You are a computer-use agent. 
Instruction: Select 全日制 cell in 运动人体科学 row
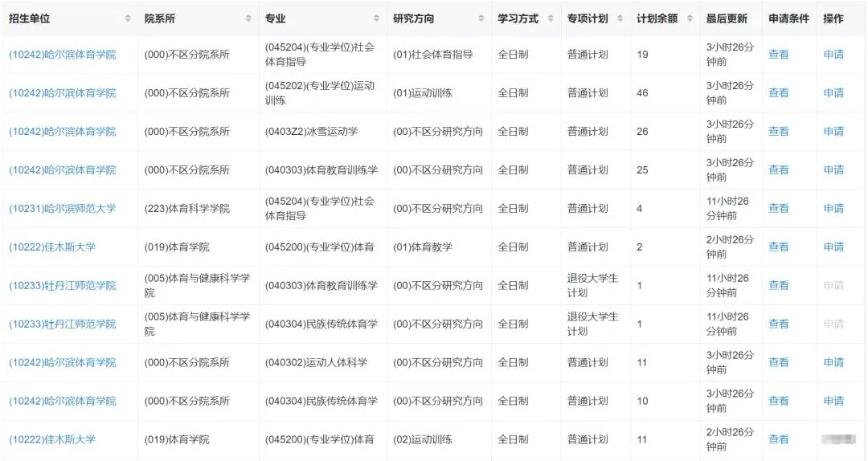click(513, 362)
